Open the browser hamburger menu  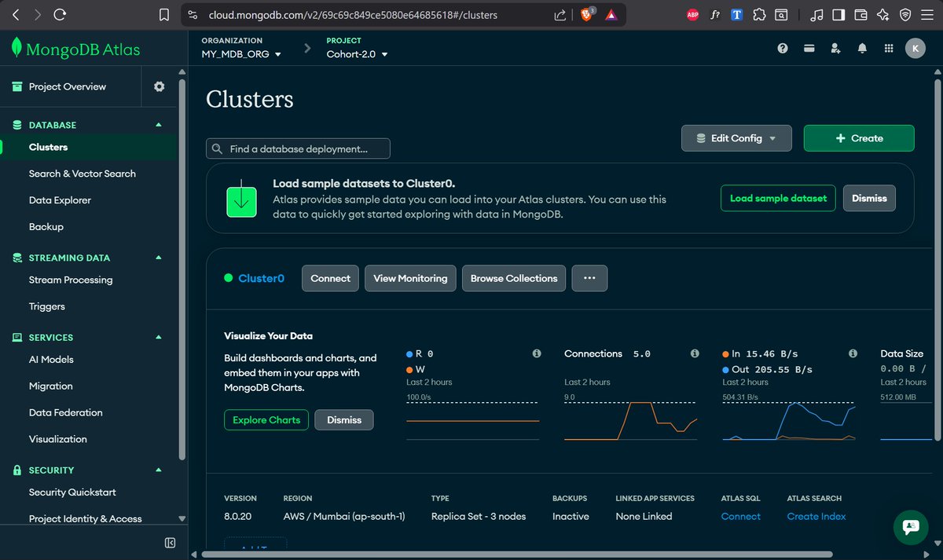(x=927, y=14)
